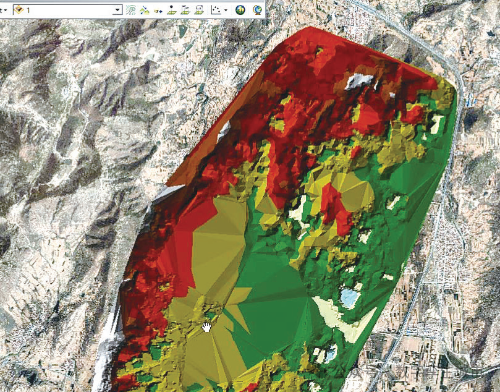Pick the Interpolate Polygon tool
500x392 pixels.
click(x=199, y=10)
